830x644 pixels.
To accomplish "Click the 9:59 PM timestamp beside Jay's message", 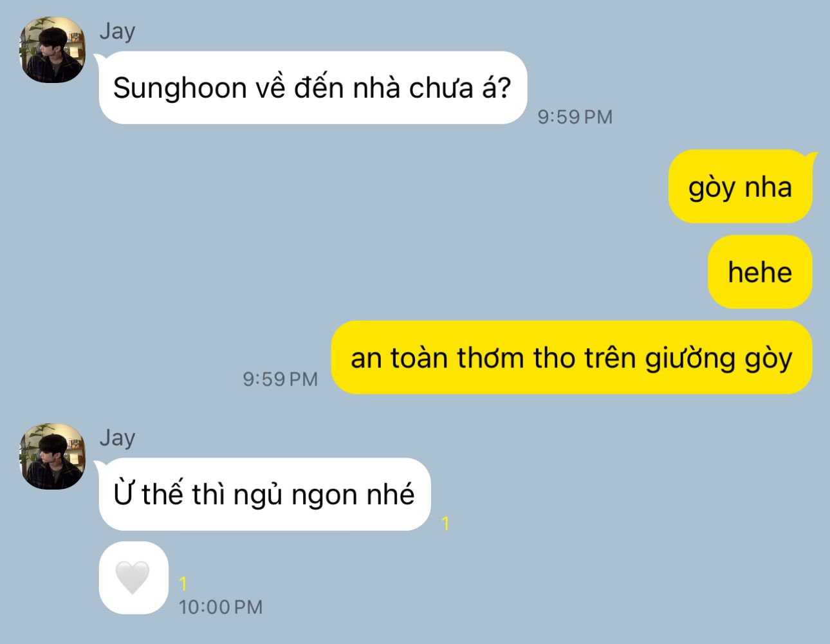I will (x=575, y=117).
